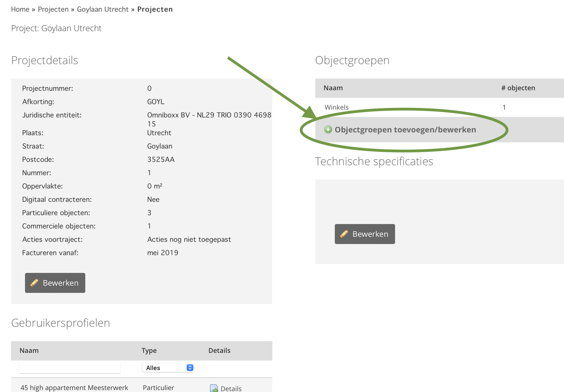Screen dimensions: 564x392
Task: Sort Gebruikersprofielen by Naam column header
Action: (x=29, y=351)
